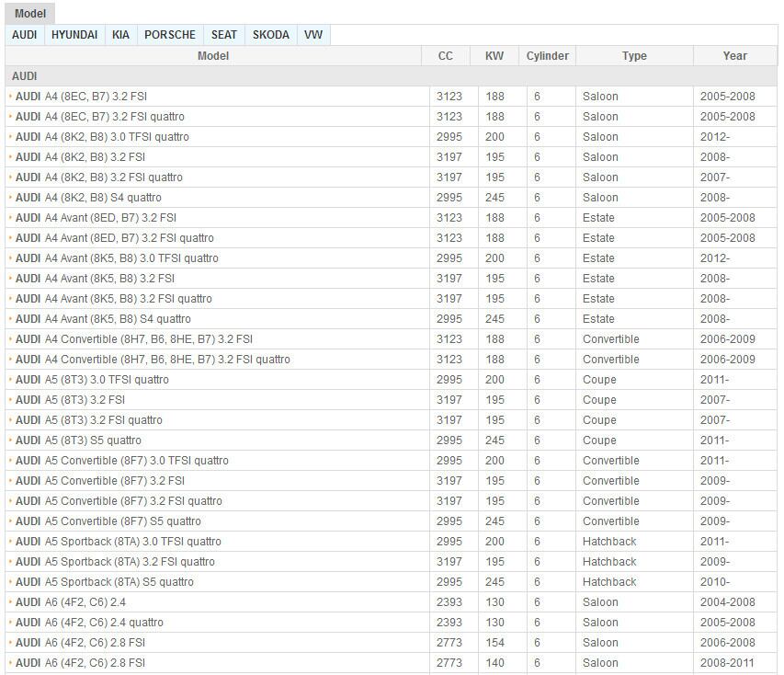Click Hatchback type in A5 Sportback S5 row
The image size is (784, 675).
click(x=609, y=582)
